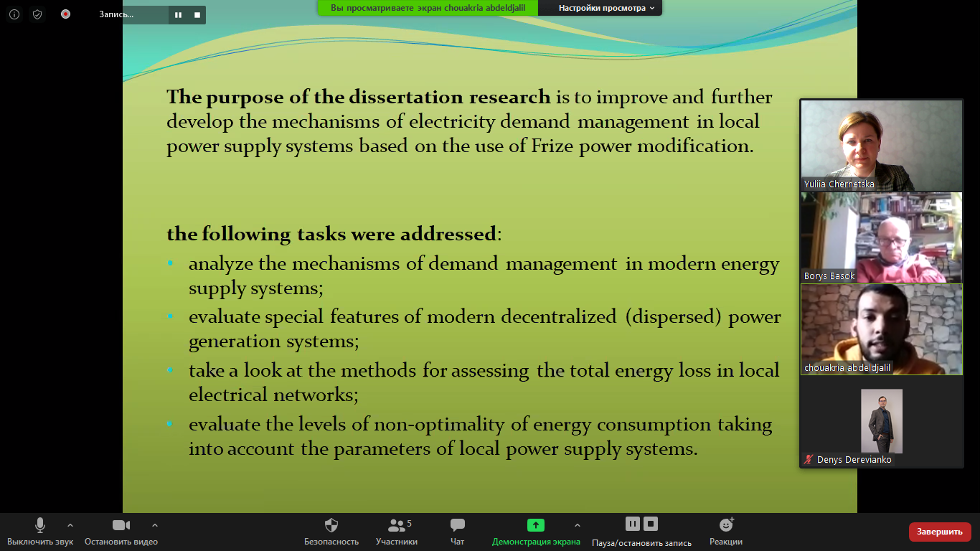Screen dimensions: 980x551
Task: Click the screen sharing notification banner
Action: [x=428, y=8]
